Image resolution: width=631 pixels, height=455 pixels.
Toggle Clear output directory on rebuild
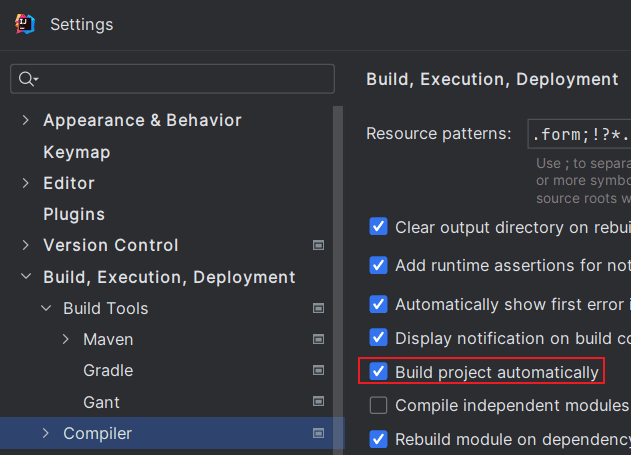[379, 226]
